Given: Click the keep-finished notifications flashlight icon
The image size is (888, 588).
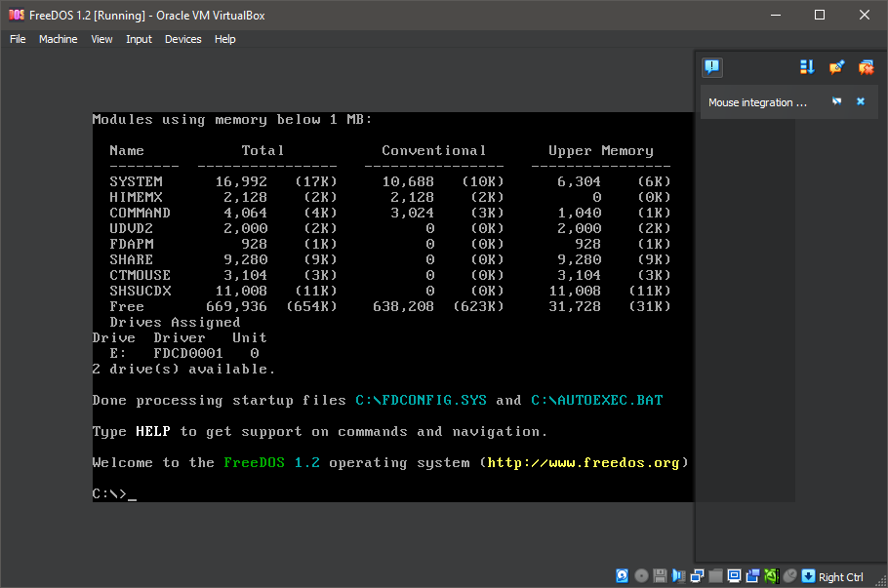Looking at the screenshot, I should pos(836,67).
